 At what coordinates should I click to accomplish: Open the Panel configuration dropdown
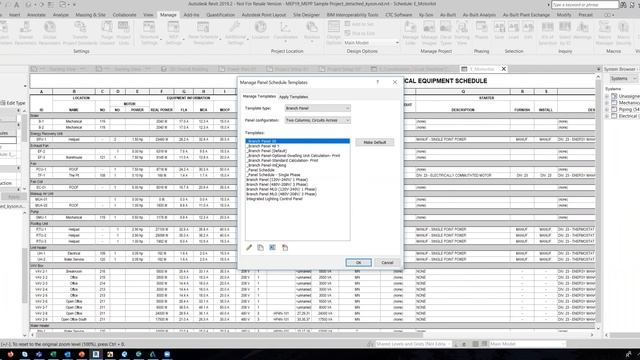[318, 120]
